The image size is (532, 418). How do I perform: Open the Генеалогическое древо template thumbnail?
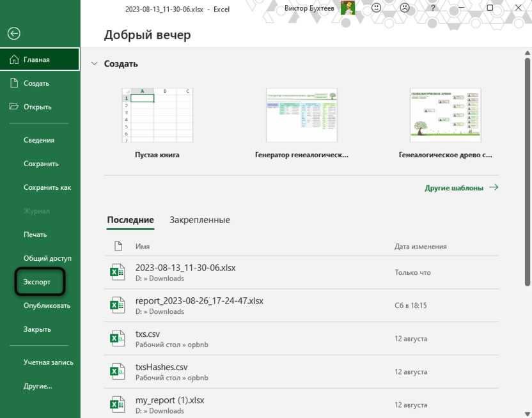[445, 116]
